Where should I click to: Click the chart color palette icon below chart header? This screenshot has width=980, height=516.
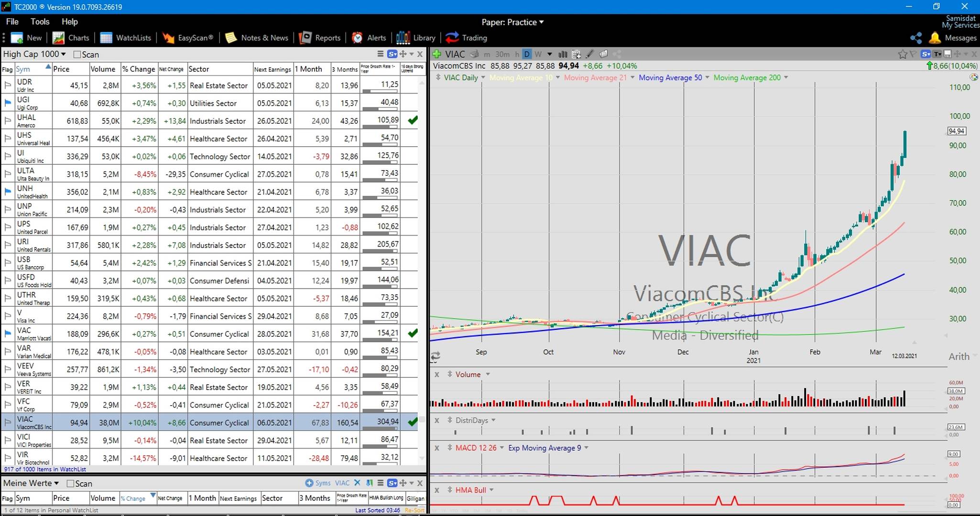click(x=973, y=77)
